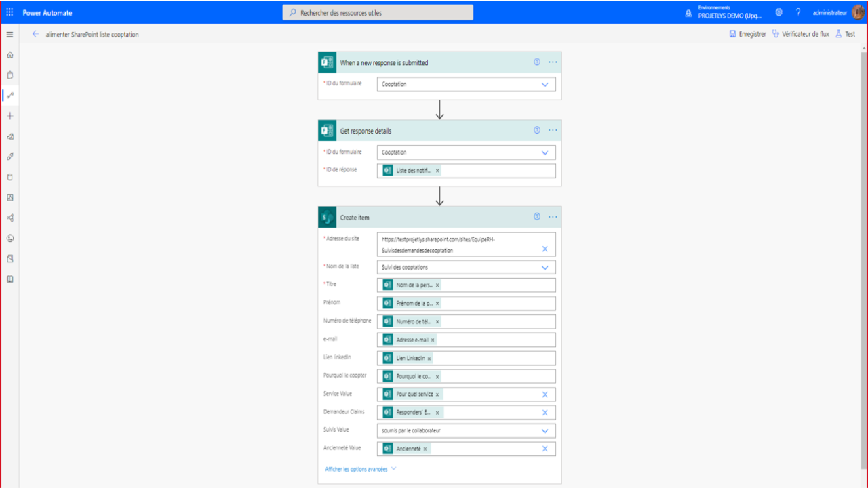The width and height of the screenshot is (868, 488).
Task: Expand ID du formulaire dropdown in Get response details
Action: (545, 152)
